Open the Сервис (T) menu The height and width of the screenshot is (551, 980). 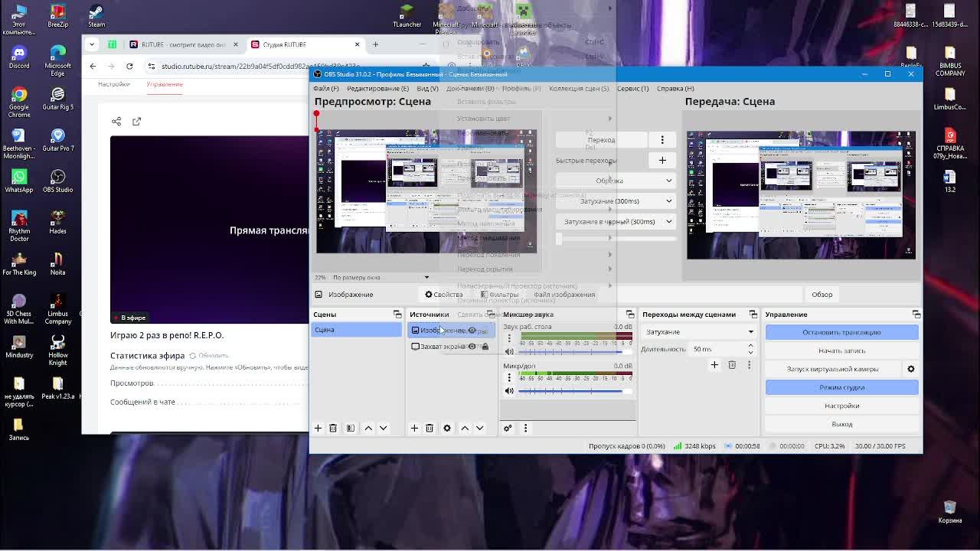(x=632, y=88)
